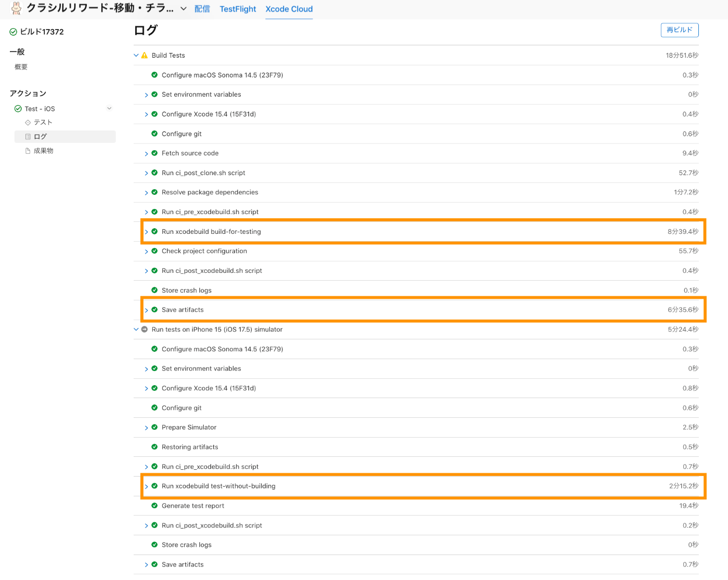Expand Run xcodebuild test-without-building step

pyautogui.click(x=146, y=486)
